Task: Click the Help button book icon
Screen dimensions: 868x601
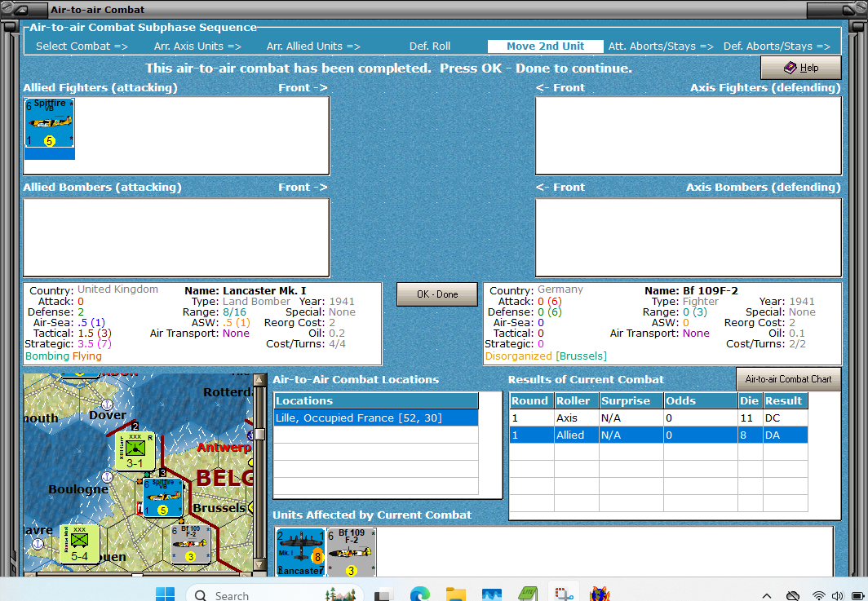Action: pos(790,68)
